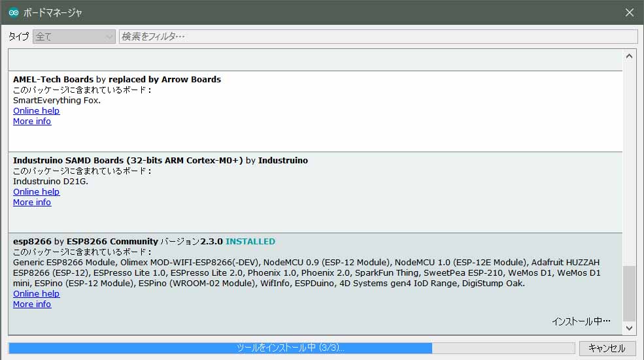Select the esp8266 by ESP8266 Community title
Image resolution: width=644 pixels, height=360 pixels.
click(86, 241)
